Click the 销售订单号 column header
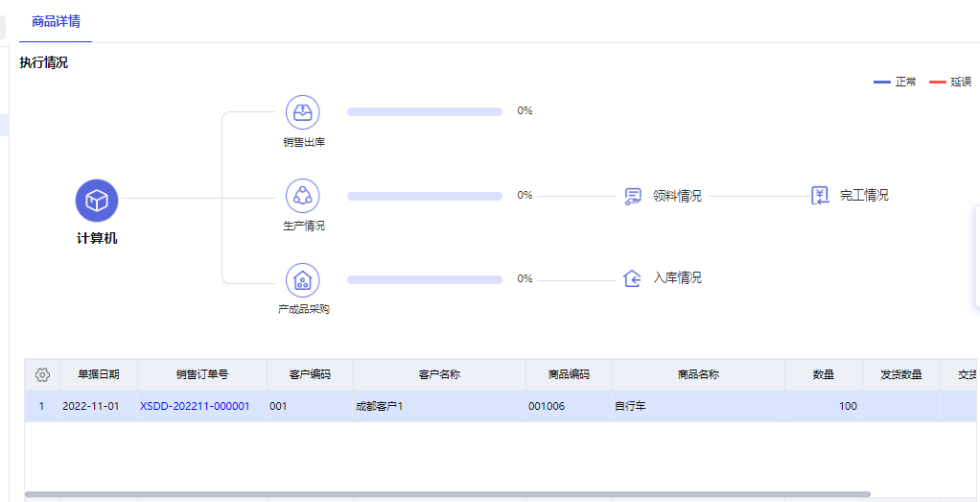This screenshot has width=980, height=502. pyautogui.click(x=202, y=375)
